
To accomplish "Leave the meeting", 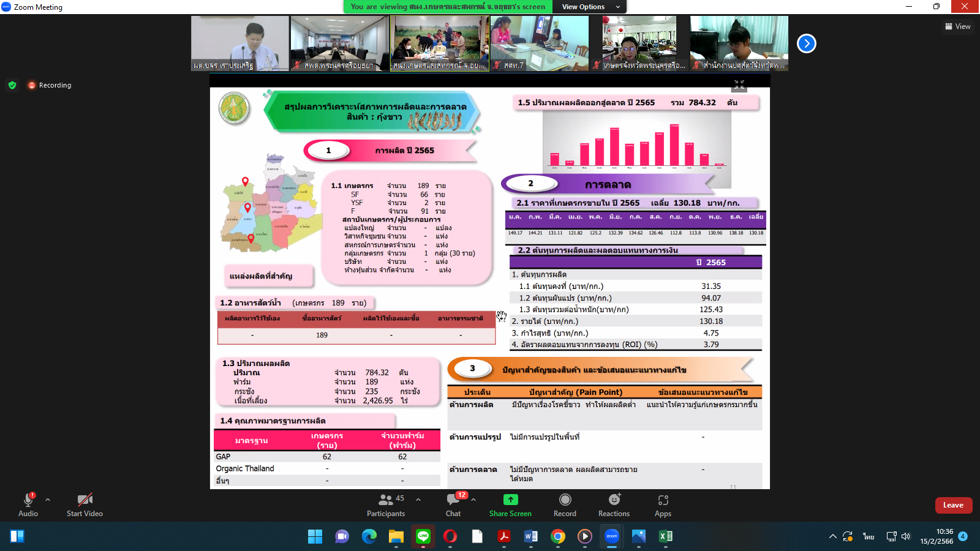I will 953,505.
